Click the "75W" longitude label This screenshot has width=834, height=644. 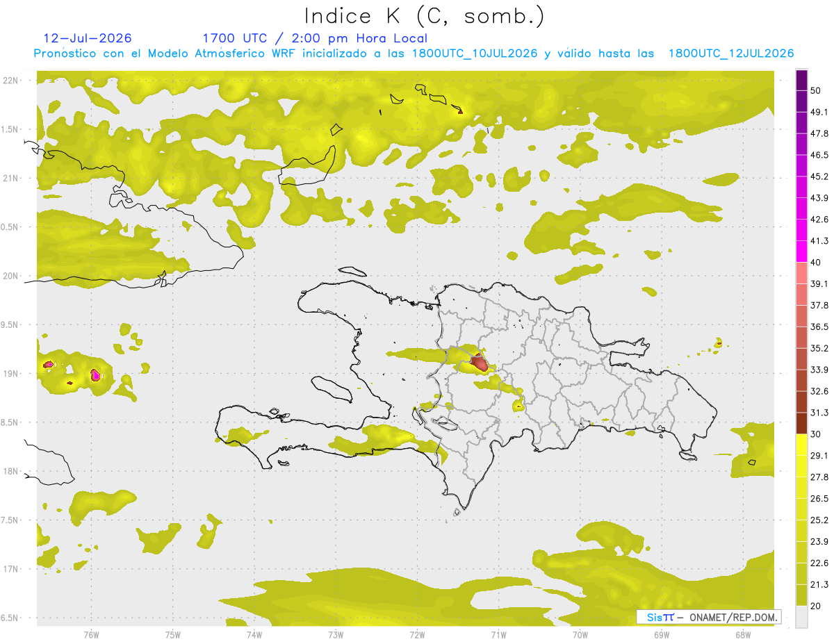[172, 634]
